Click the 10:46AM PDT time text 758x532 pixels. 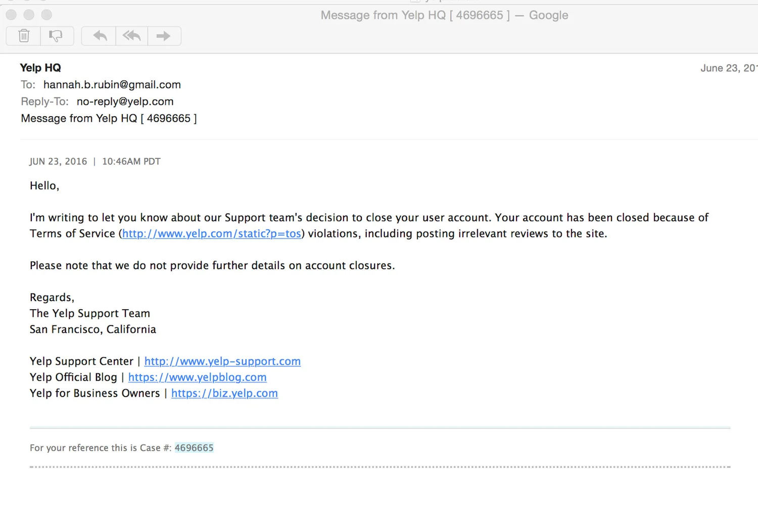point(131,162)
